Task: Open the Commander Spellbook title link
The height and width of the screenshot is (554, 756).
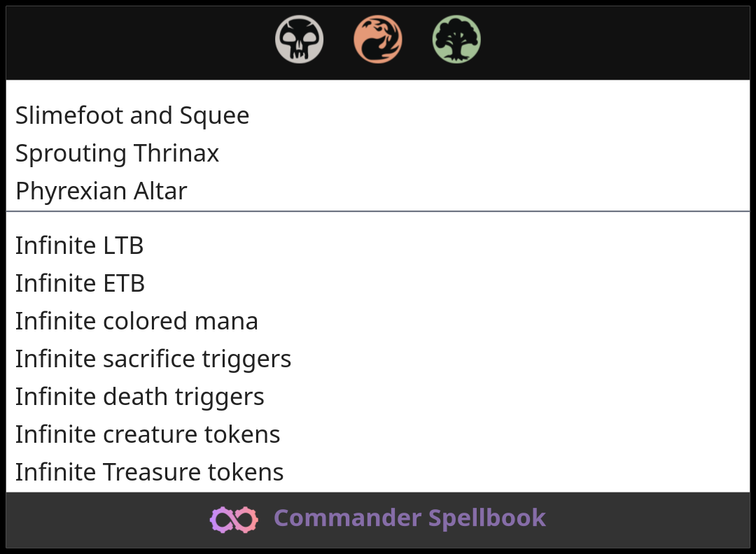Action: 409,518
